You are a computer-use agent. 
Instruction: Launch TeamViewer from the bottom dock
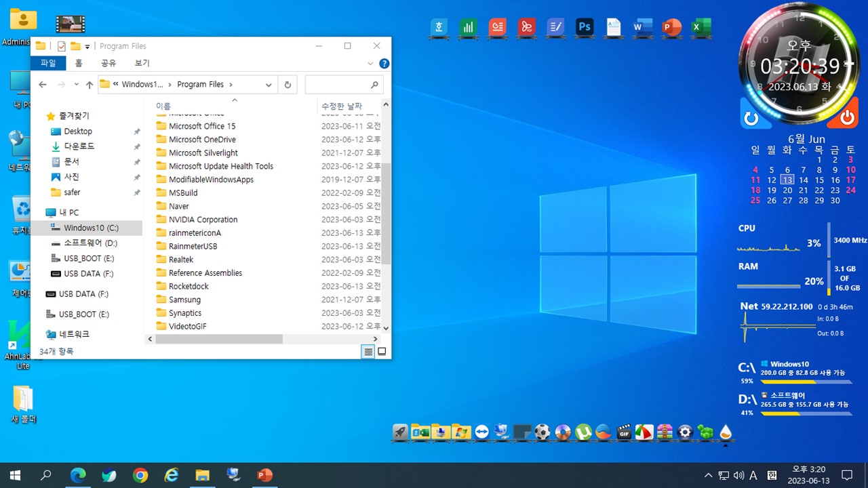click(x=481, y=432)
